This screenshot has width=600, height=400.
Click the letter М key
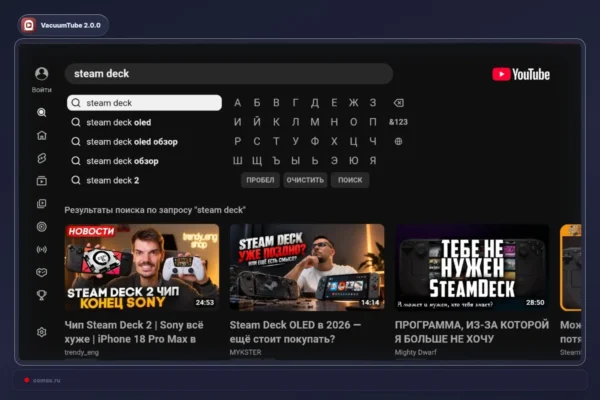pos(315,122)
